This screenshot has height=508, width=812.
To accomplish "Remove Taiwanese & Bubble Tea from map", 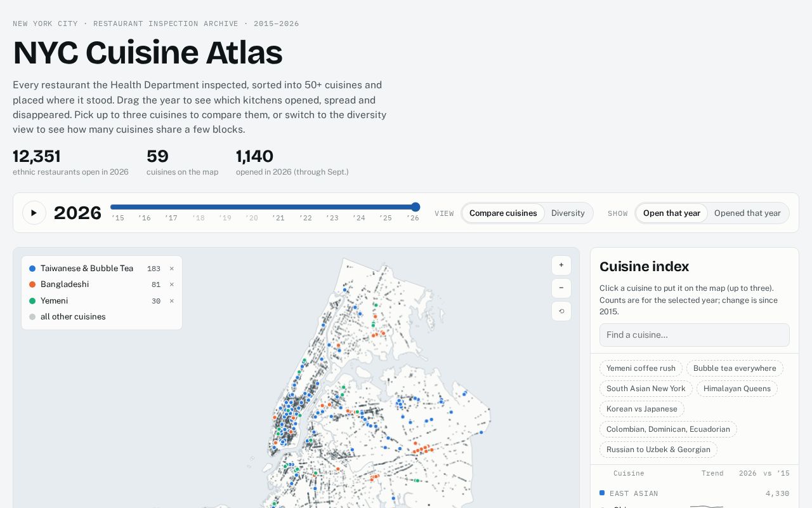I will coord(171,269).
